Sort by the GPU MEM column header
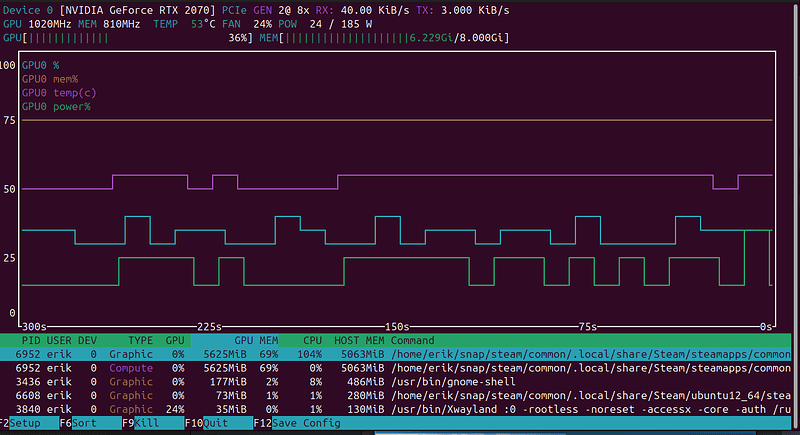The width and height of the screenshot is (800, 435). click(x=256, y=340)
